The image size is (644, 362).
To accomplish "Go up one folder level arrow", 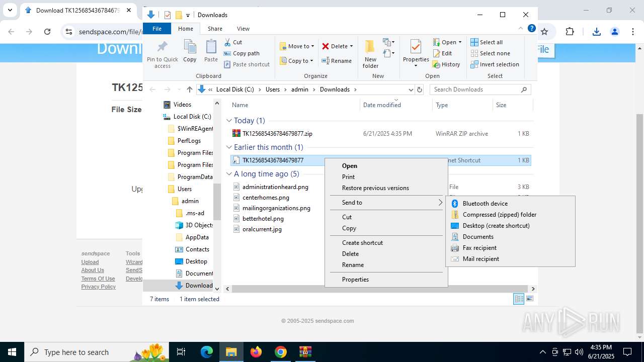I will coord(189,89).
